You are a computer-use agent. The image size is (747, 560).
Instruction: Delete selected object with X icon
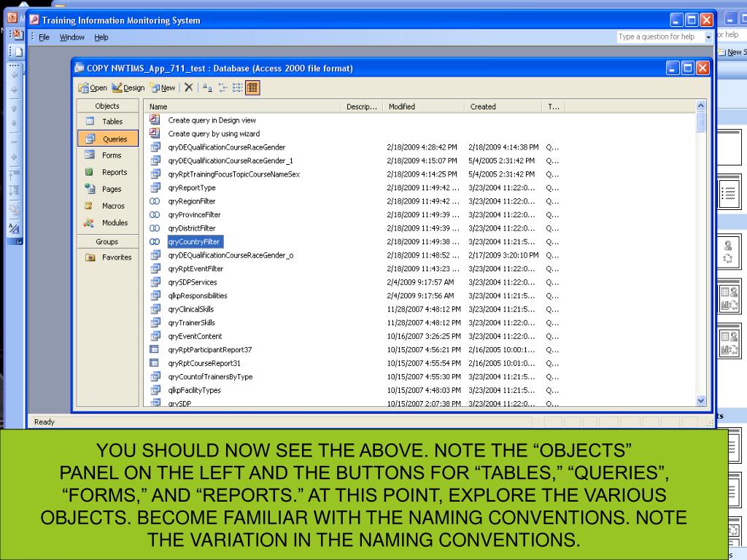coord(189,87)
